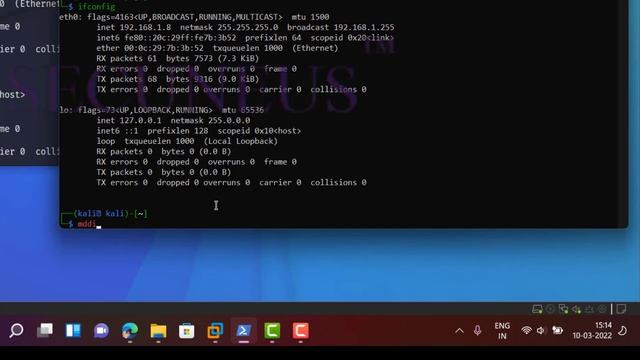The width and height of the screenshot is (640, 360).
Task: Click the microphone tray icon
Action: coord(478,330)
